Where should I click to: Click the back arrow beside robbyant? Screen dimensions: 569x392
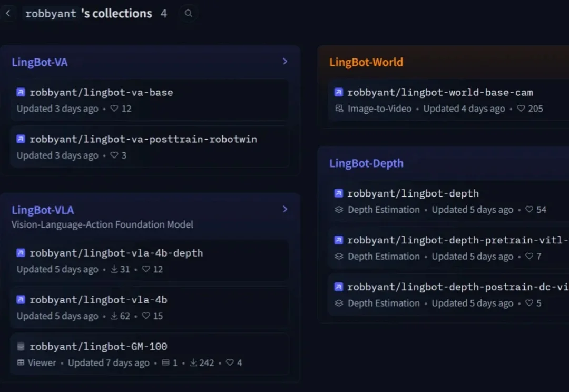(x=8, y=13)
